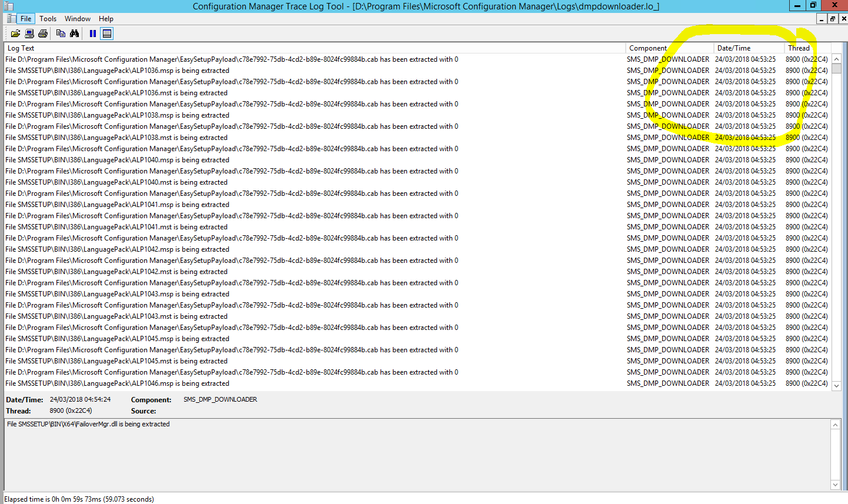848x504 pixels.
Task: Sort by the Thread column header
Action: coord(807,48)
